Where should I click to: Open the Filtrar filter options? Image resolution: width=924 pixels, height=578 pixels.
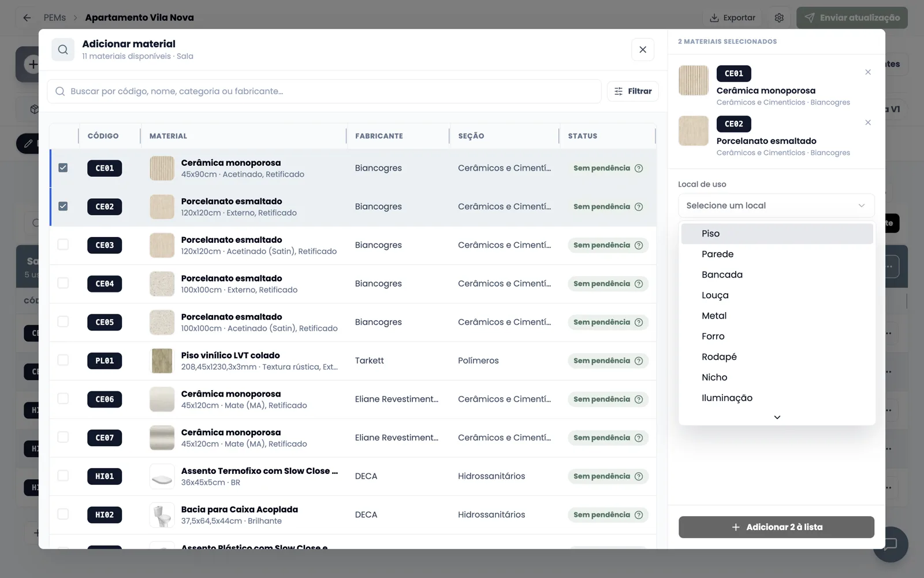[633, 91]
